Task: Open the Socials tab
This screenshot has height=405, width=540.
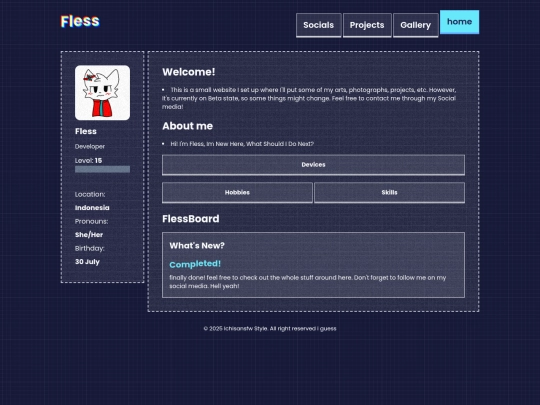Action: tap(319, 25)
